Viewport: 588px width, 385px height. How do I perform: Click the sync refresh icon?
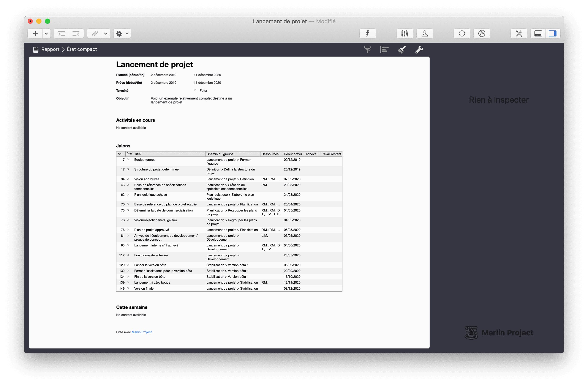point(462,34)
